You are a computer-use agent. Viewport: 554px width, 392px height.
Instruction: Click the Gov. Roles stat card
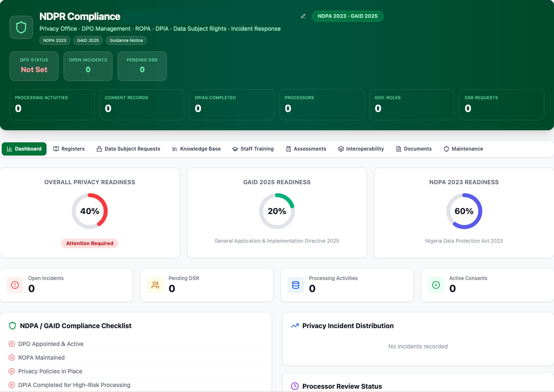coord(412,105)
